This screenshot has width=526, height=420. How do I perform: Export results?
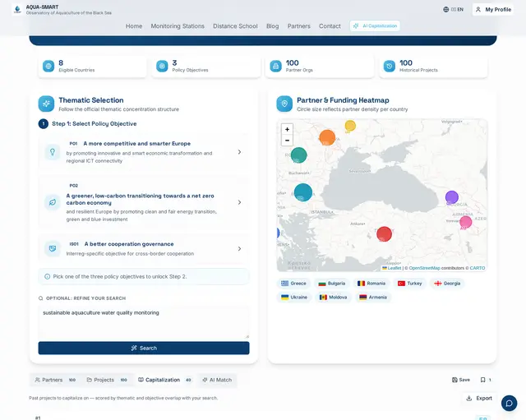coord(479,398)
